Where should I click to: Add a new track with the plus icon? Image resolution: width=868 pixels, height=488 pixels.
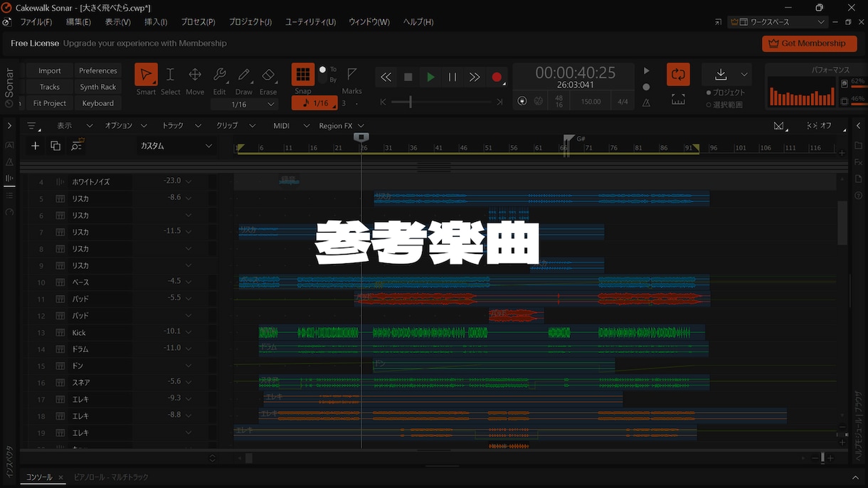[35, 146]
